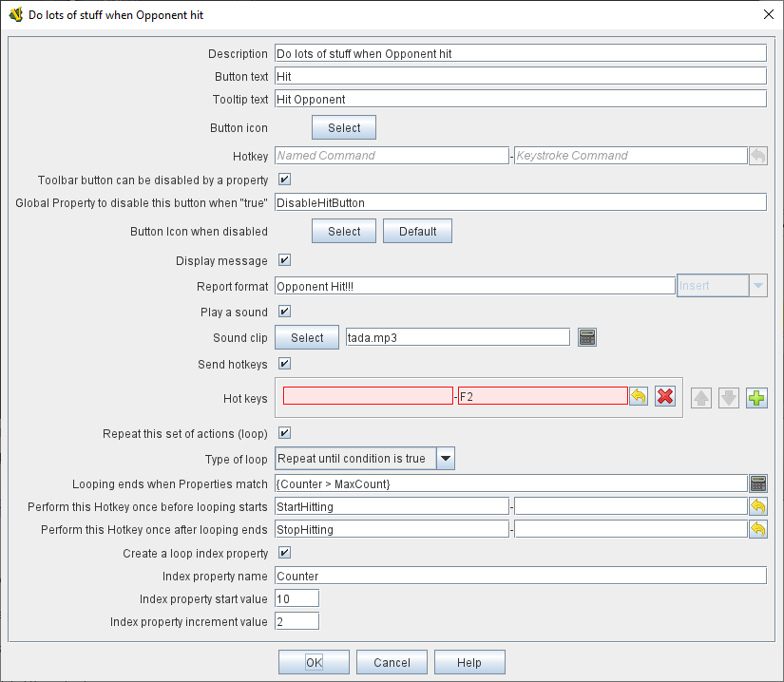Click the undo arrow beside Hotkey field
The width and height of the screenshot is (784, 682).
[757, 156]
